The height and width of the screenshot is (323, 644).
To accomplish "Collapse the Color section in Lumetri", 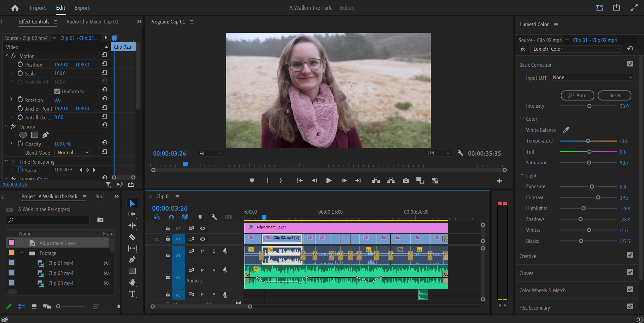I will (522, 118).
